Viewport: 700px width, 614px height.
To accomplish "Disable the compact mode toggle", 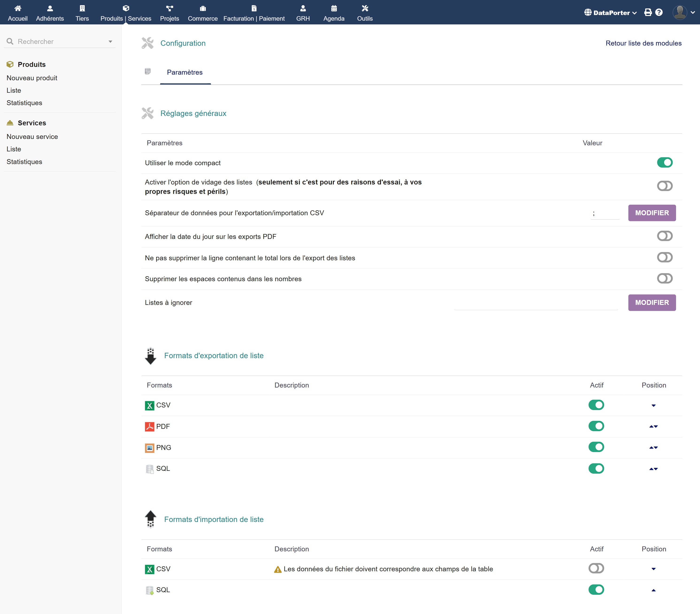I will 664,162.
